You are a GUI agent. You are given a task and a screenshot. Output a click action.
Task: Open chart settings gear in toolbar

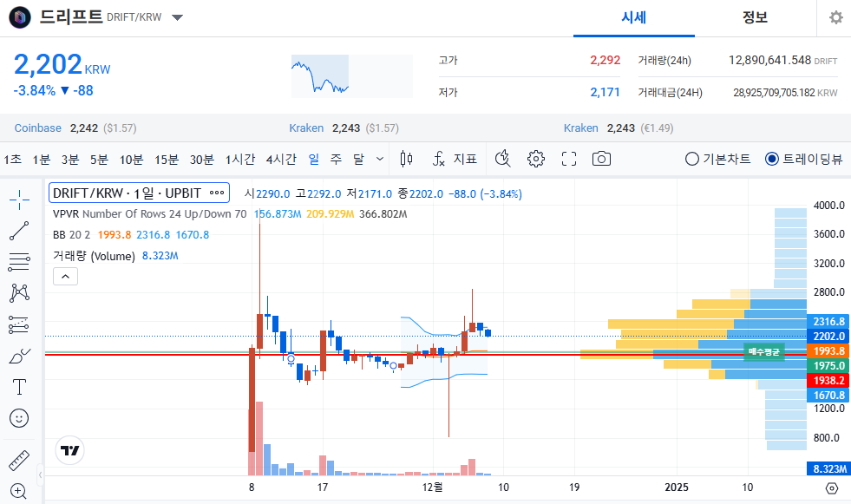point(536,159)
